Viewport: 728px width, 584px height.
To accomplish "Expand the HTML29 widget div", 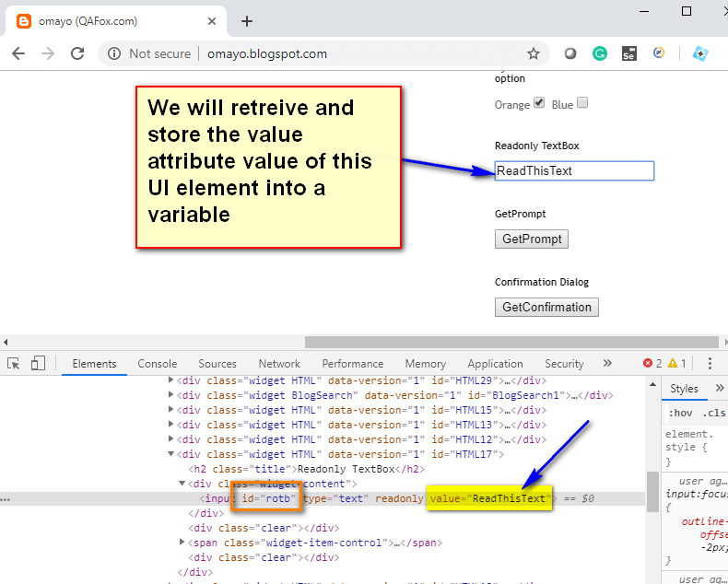I will 170,380.
